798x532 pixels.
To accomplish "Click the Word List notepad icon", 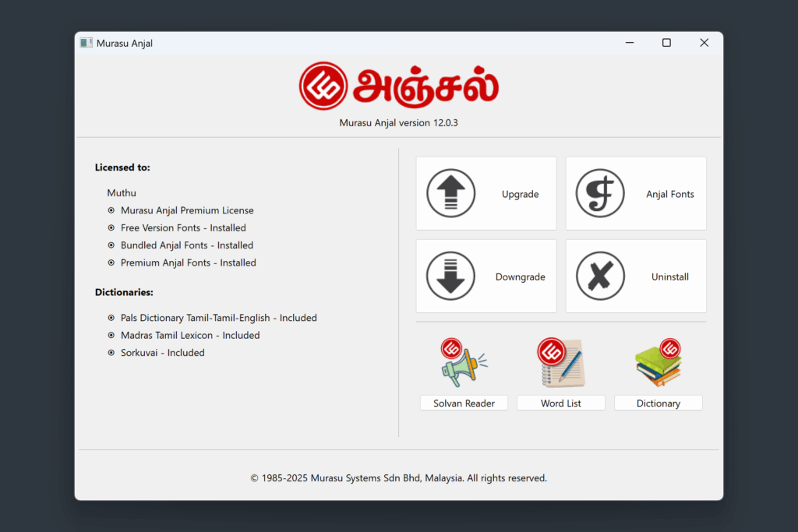I will pos(561,361).
